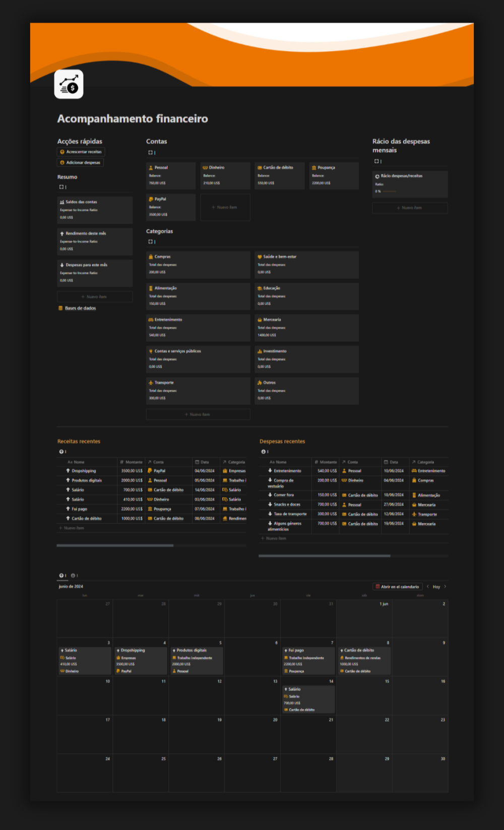Click the Comer fora row down-arrow icon
The image size is (504, 830).
tap(270, 495)
